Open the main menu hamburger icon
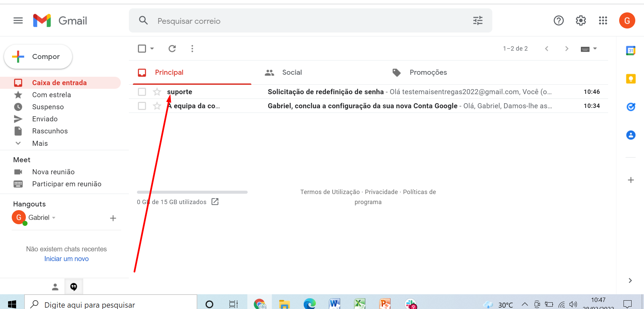644x309 pixels. coord(18,21)
